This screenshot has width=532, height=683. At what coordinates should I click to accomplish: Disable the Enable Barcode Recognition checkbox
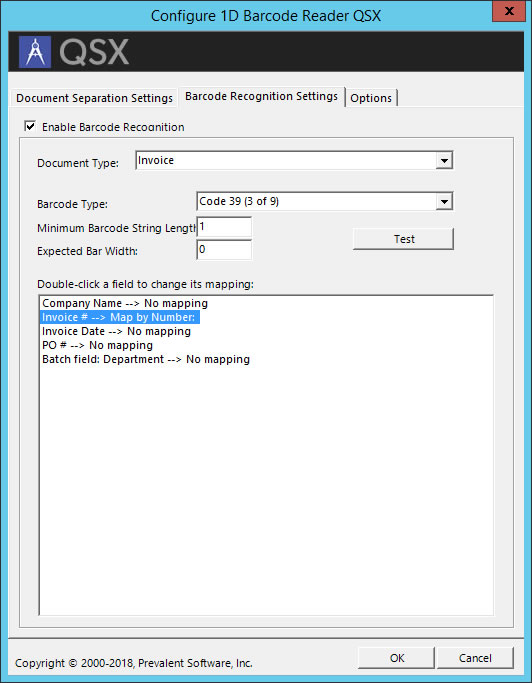(x=30, y=127)
